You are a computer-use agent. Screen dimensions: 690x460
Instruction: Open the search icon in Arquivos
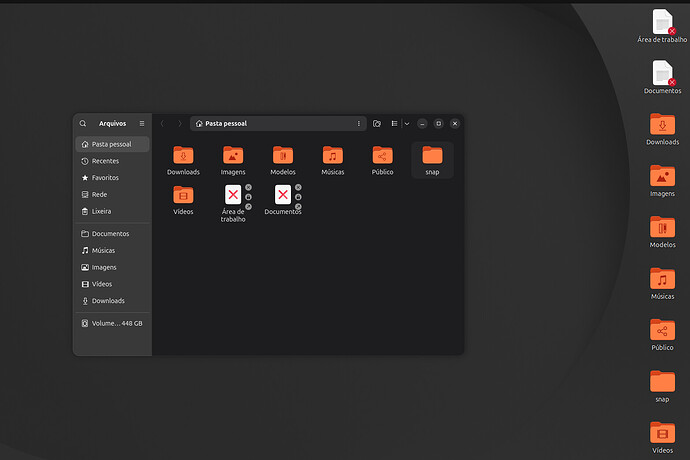click(x=83, y=124)
